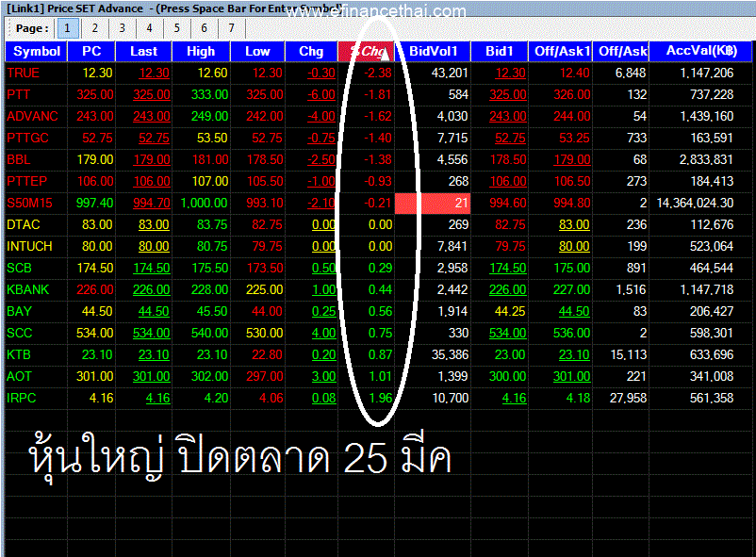Image resolution: width=756 pixels, height=557 pixels.
Task: Switch to page 5
Action: (176, 28)
